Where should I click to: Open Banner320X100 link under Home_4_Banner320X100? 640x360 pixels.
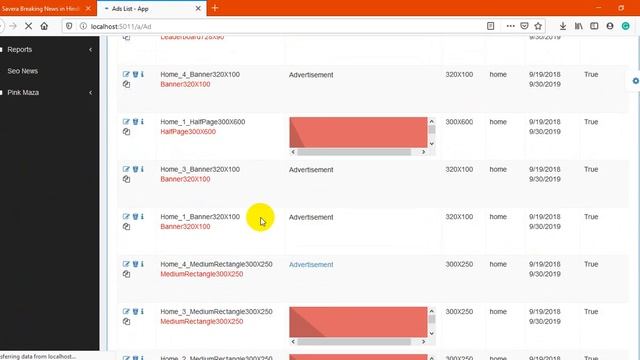185,84
